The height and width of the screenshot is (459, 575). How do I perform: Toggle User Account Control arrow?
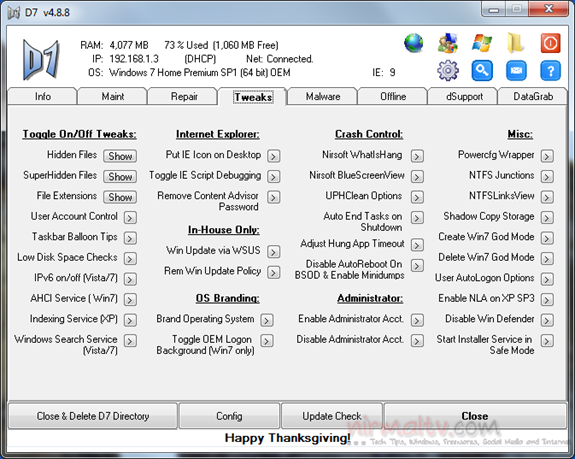click(x=130, y=218)
